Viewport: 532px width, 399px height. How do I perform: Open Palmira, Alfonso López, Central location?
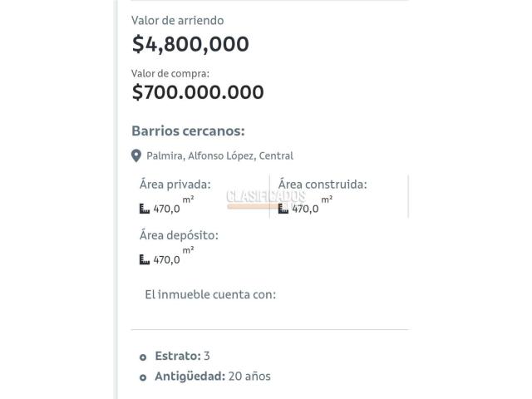[x=219, y=155]
